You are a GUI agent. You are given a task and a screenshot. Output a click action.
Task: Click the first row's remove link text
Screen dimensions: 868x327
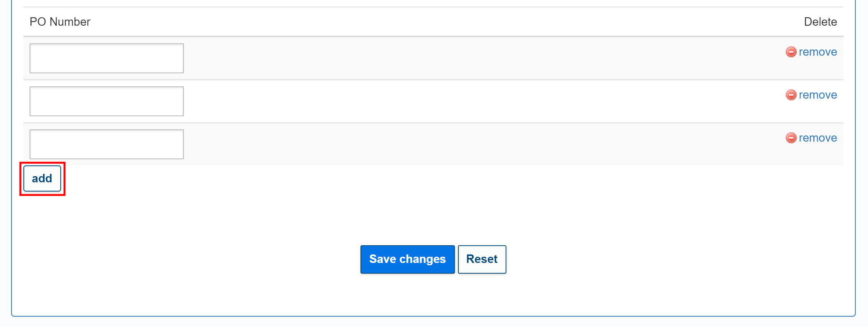click(818, 52)
